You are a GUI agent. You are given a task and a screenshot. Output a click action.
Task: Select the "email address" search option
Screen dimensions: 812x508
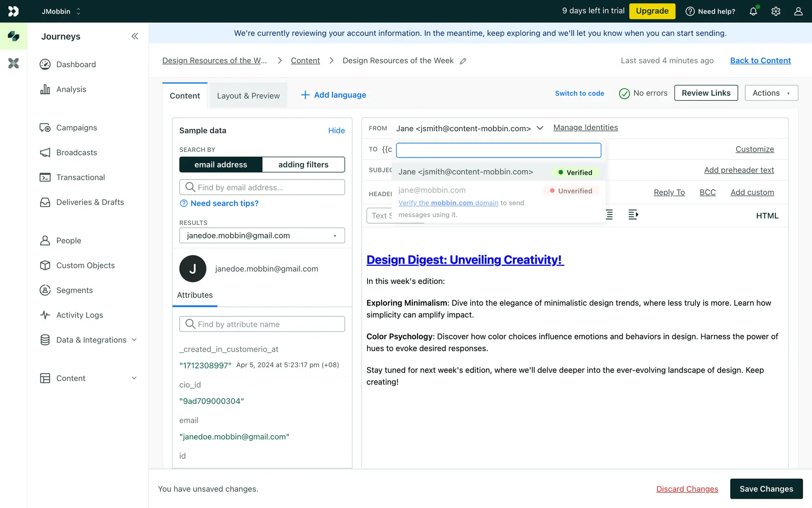pyautogui.click(x=221, y=165)
